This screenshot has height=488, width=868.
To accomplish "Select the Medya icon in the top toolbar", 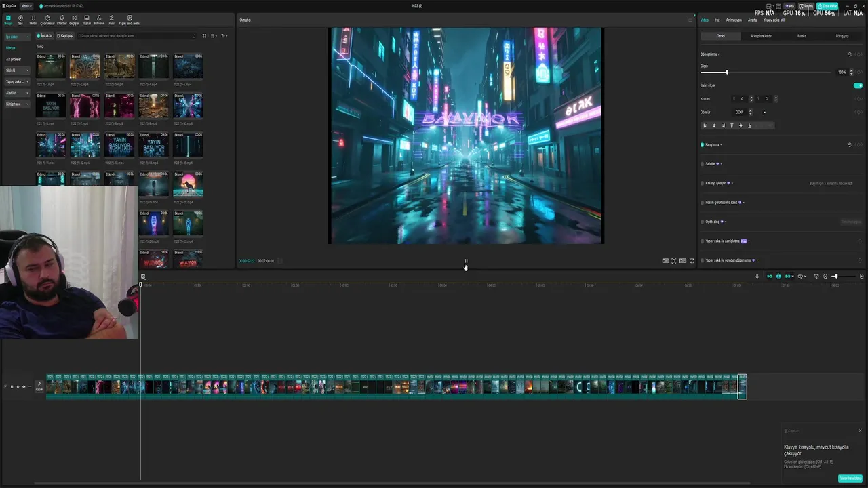I will (8, 20).
